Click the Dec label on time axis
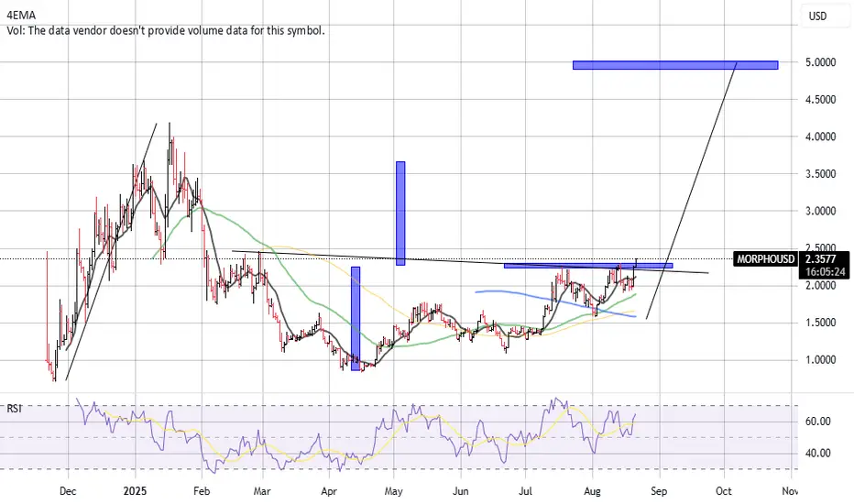 point(68,491)
